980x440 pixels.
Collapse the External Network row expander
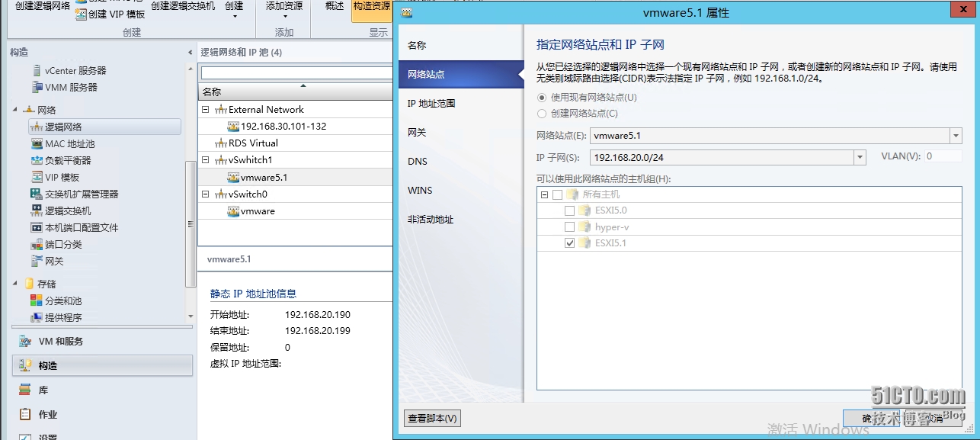[x=206, y=109]
